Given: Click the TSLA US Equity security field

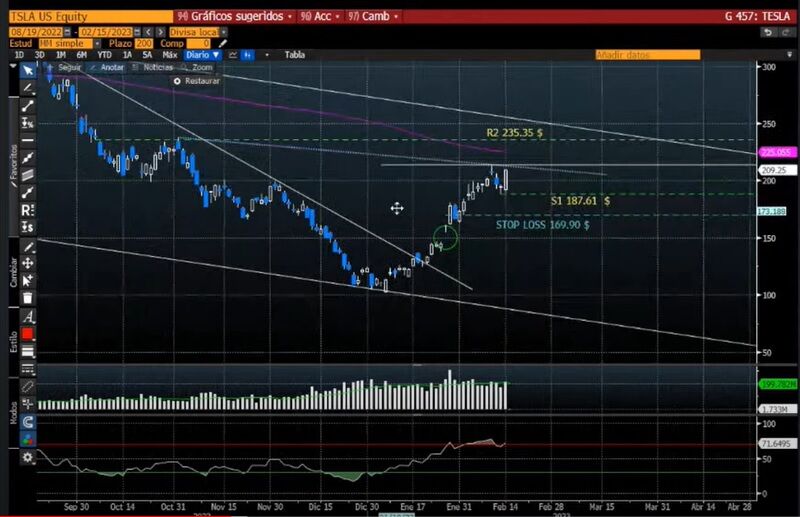Looking at the screenshot, I should tap(91, 17).
